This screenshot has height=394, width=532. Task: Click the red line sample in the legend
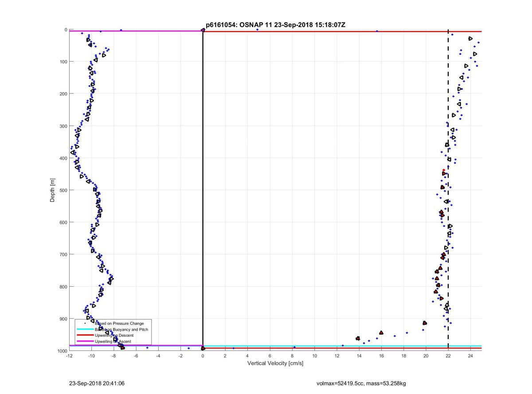[85, 335]
